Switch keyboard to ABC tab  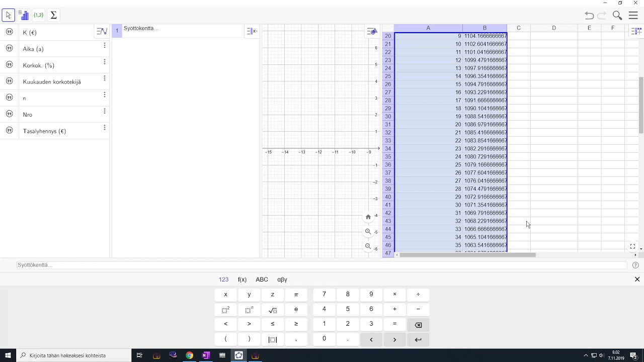coord(262,280)
